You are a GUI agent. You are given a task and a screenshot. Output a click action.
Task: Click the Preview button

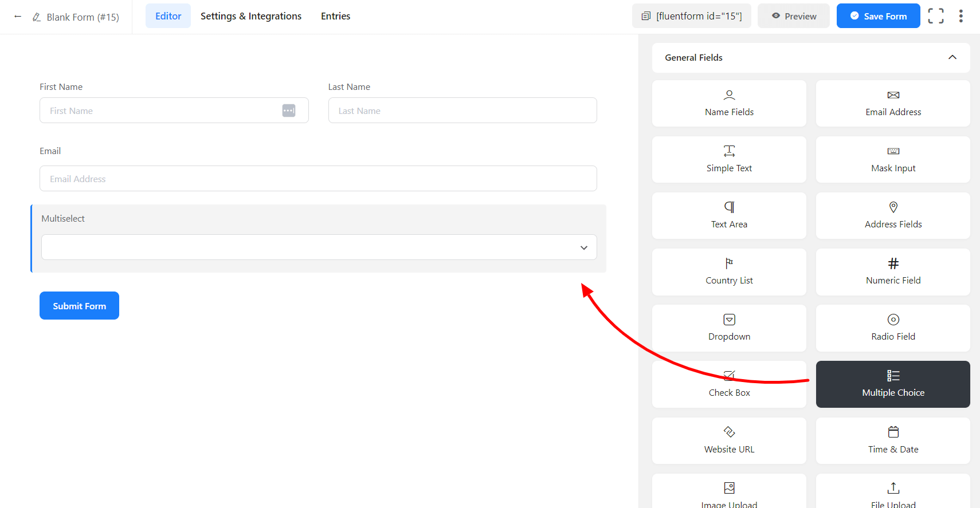(793, 16)
